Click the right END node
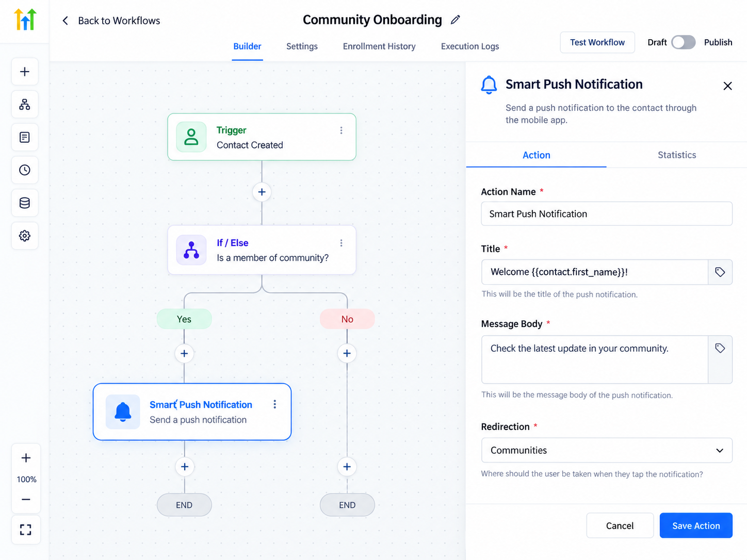747x560 pixels. (347, 505)
